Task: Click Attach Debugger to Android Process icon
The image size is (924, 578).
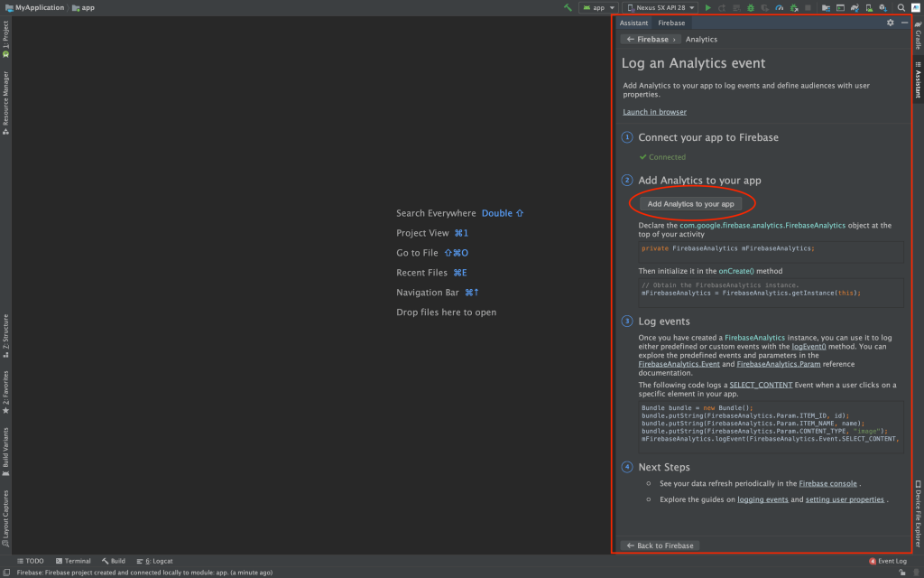Action: click(x=794, y=7)
